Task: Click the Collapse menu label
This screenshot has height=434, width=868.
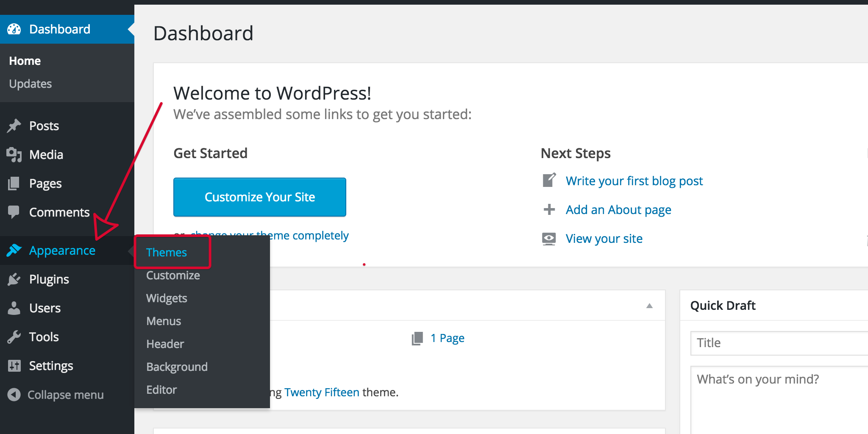Action: point(66,395)
